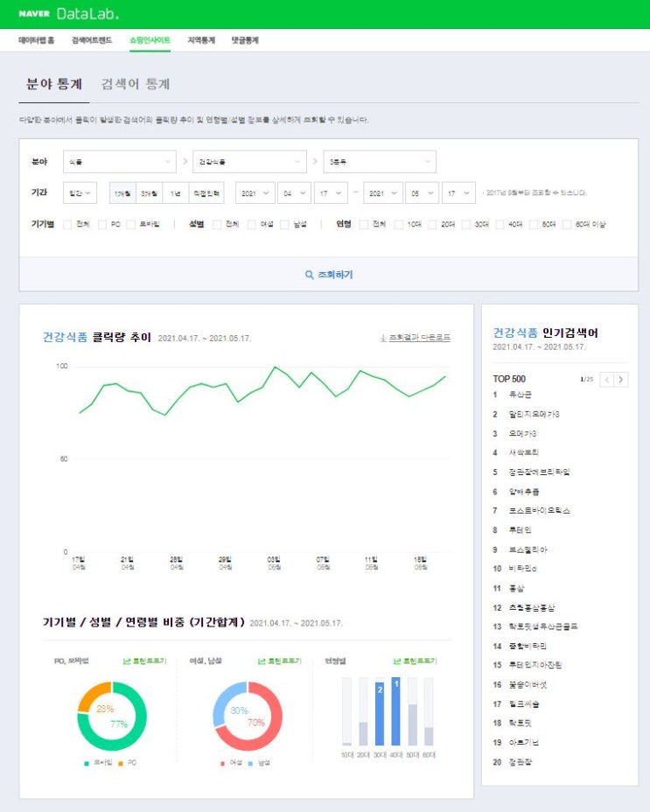Check the 여성 gender checkbox
Viewport: 650px width, 812px height.
[251, 224]
